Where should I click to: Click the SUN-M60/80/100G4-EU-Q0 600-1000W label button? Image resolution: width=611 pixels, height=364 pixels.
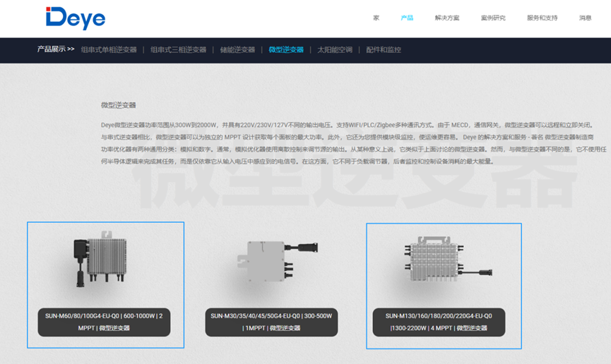click(104, 322)
